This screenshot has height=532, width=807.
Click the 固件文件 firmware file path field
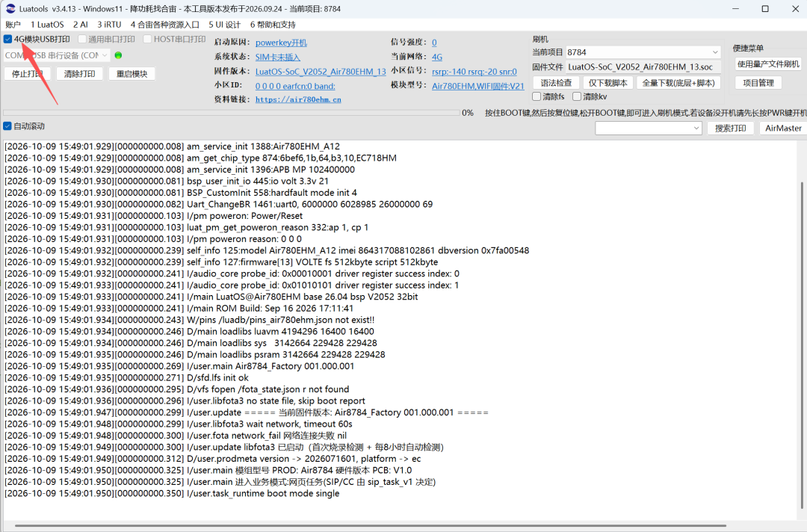[x=643, y=67]
